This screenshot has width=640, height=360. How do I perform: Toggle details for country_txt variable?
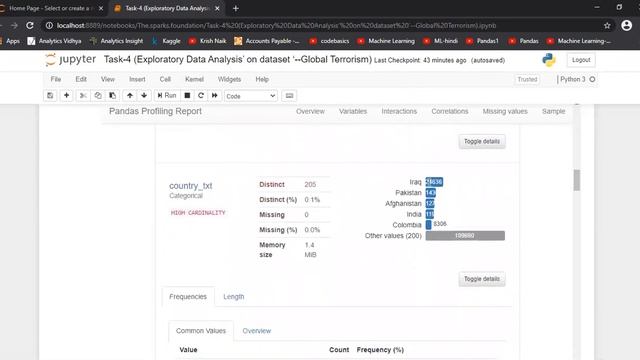click(x=482, y=279)
